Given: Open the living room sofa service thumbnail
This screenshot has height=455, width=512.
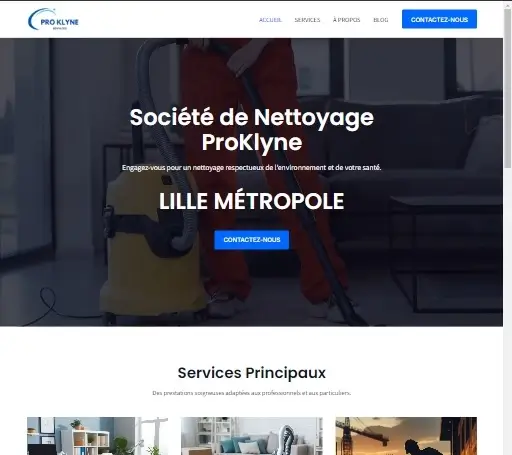Looking at the screenshot, I should 252,436.
